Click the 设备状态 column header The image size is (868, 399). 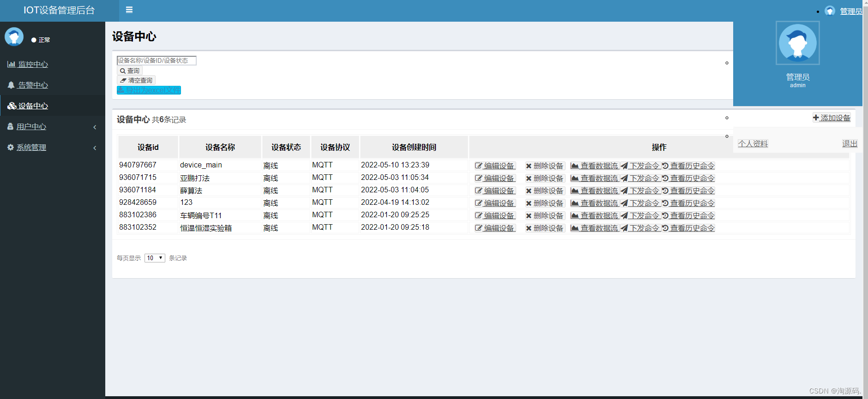(x=286, y=147)
